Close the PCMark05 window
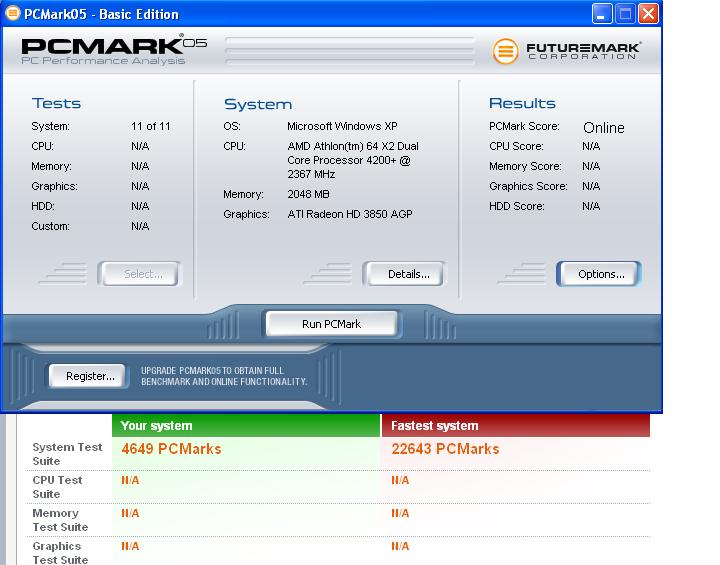The width and height of the screenshot is (720, 565). (x=648, y=14)
